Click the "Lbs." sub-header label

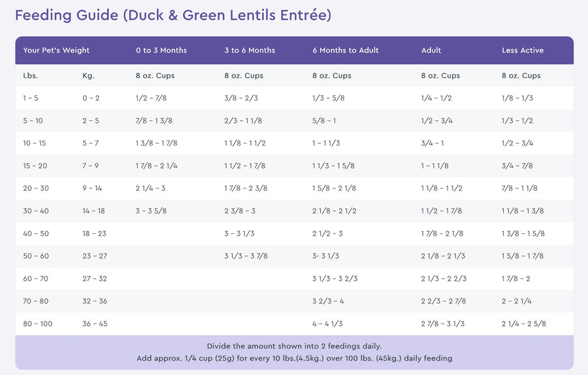point(31,76)
